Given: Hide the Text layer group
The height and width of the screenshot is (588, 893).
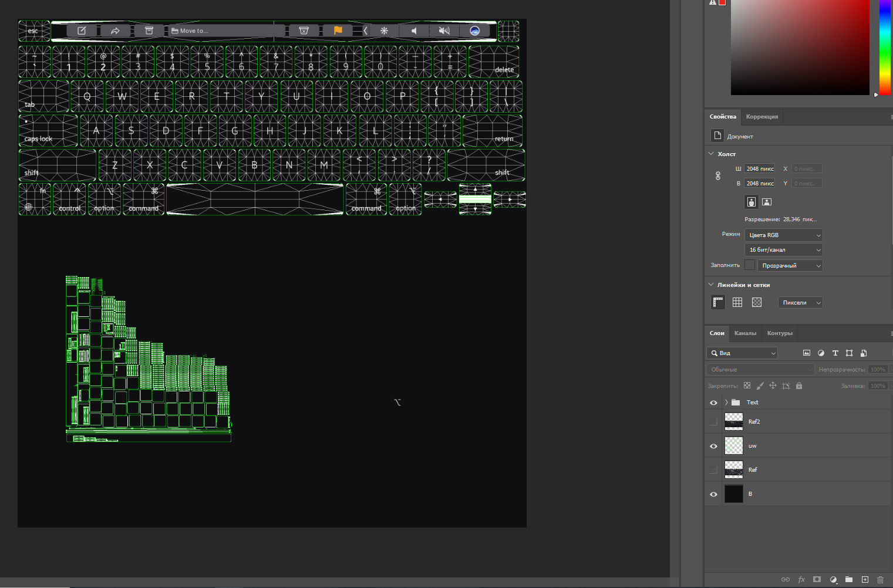Looking at the screenshot, I should [714, 403].
